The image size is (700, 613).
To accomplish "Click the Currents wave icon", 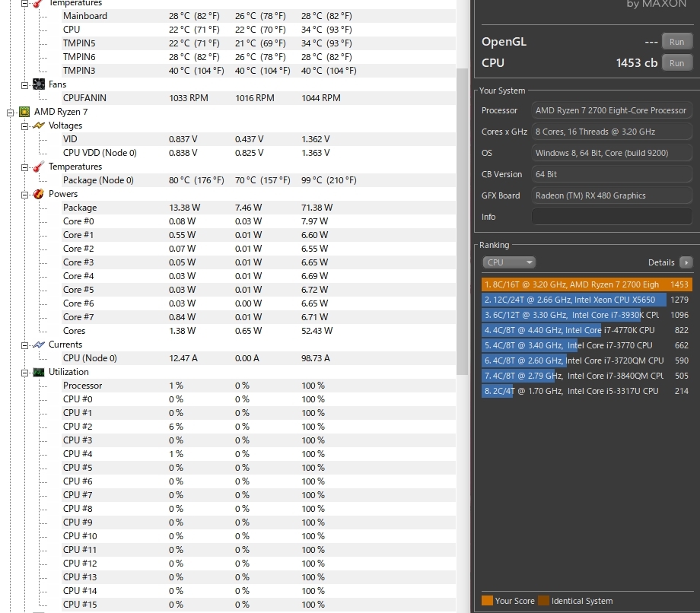I will click(x=39, y=345).
